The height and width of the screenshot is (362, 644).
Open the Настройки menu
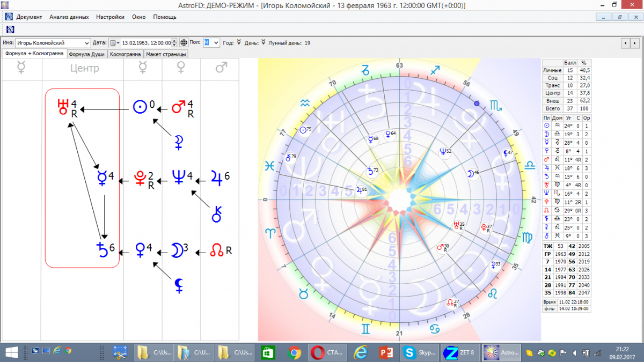(110, 17)
